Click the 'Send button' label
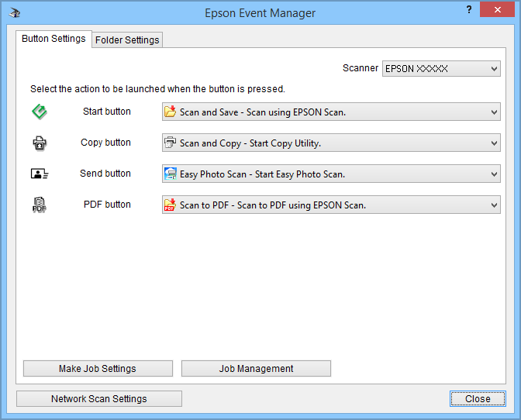The width and height of the screenshot is (521, 420). coord(105,174)
